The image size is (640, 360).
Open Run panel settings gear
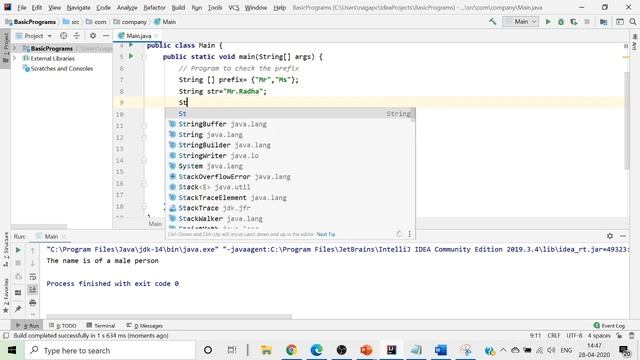point(610,236)
